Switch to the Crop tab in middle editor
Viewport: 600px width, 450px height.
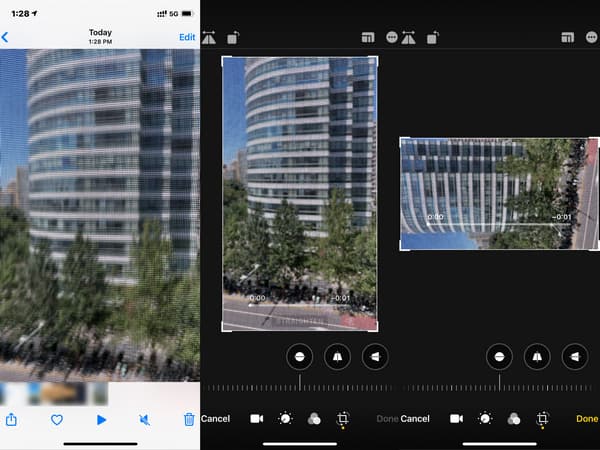pyautogui.click(x=343, y=418)
